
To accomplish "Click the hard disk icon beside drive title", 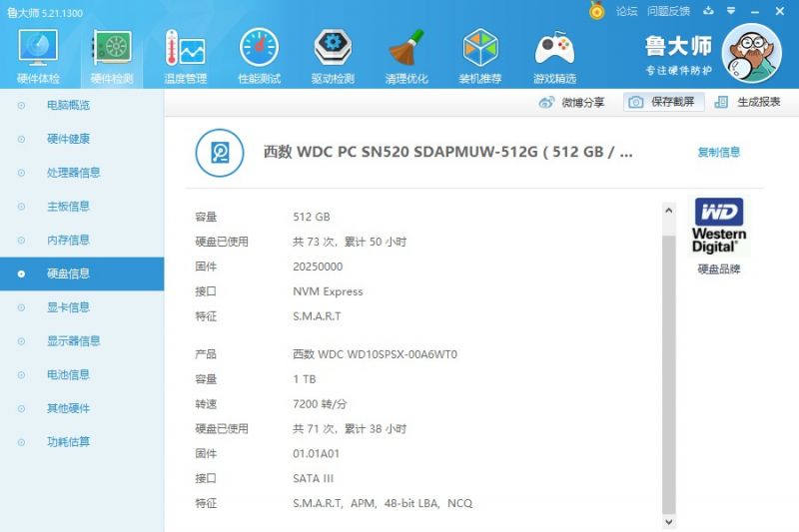I will point(220,153).
